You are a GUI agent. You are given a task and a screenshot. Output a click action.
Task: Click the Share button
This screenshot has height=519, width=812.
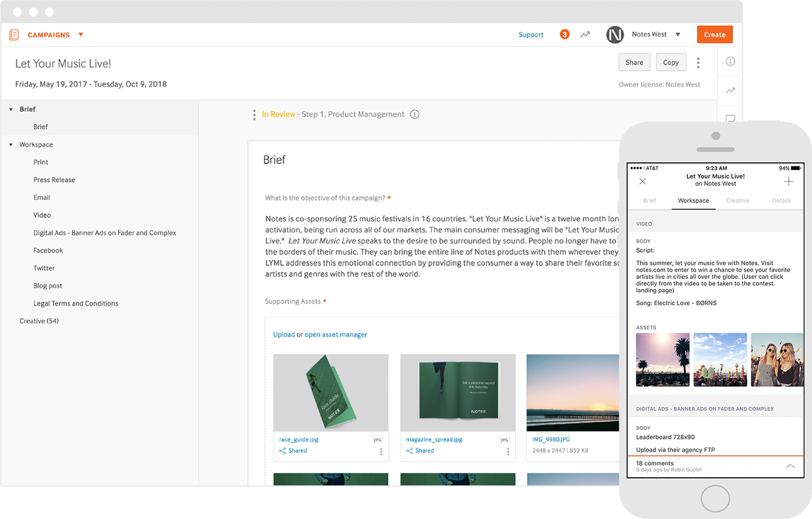(634, 63)
